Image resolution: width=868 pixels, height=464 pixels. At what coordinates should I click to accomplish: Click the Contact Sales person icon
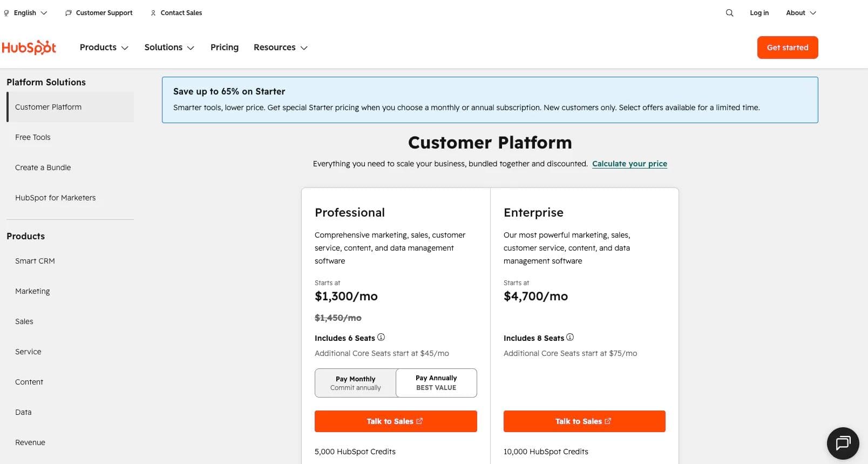click(153, 13)
